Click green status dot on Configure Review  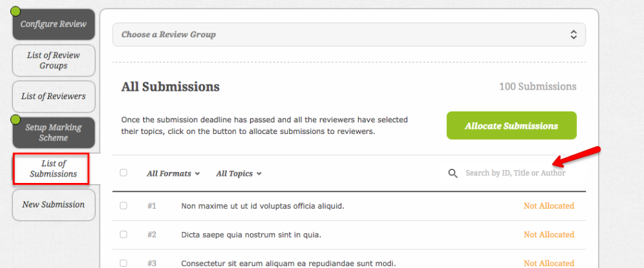(x=15, y=11)
